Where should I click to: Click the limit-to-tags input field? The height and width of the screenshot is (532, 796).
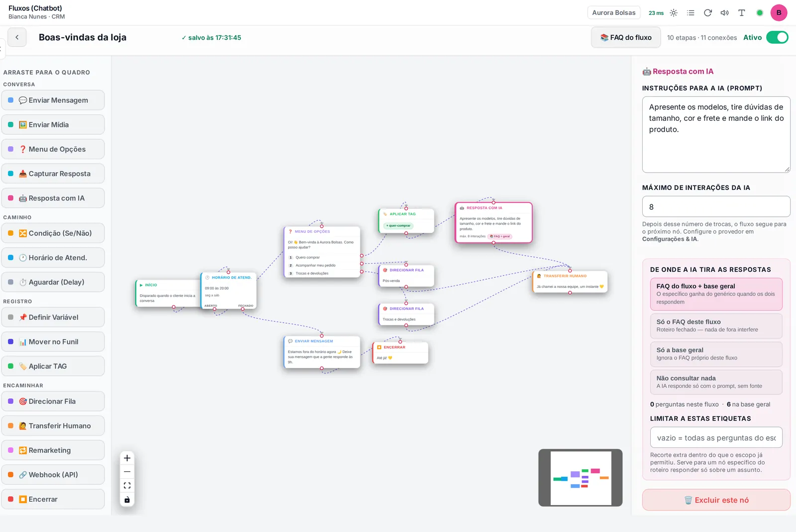click(x=716, y=438)
